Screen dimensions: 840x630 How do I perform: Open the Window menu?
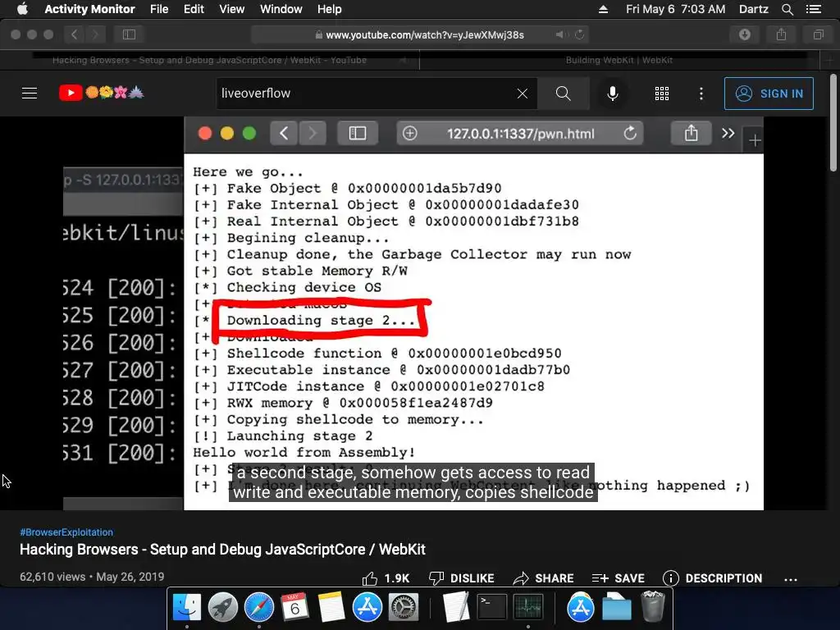point(281,9)
